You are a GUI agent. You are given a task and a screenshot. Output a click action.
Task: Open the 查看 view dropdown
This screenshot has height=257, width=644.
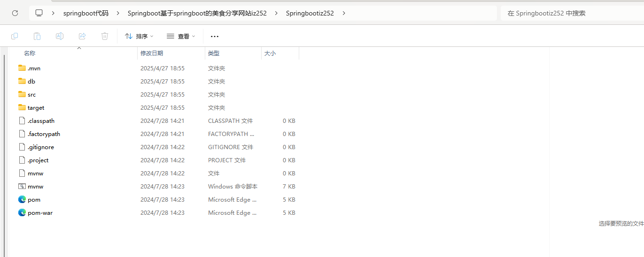181,36
